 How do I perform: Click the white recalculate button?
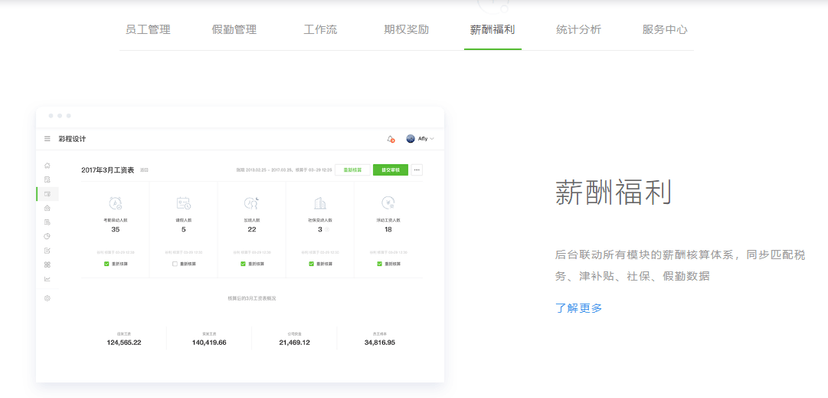pos(352,170)
